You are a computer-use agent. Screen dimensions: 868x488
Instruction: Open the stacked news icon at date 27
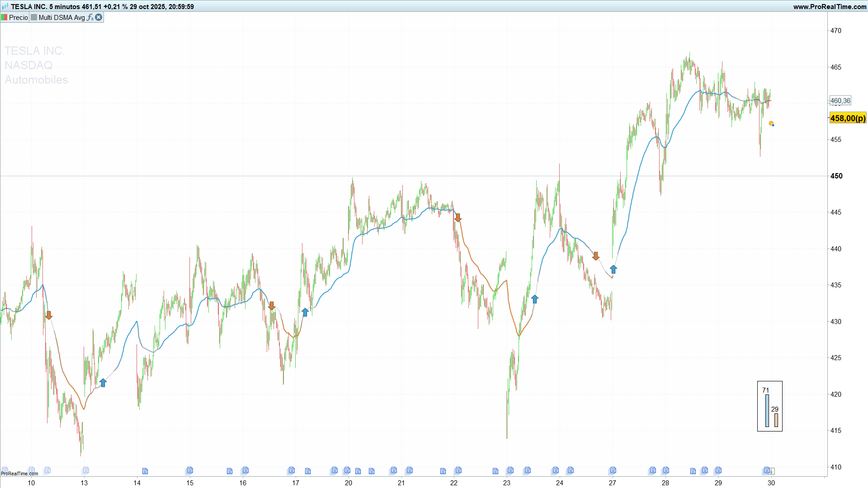click(613, 470)
